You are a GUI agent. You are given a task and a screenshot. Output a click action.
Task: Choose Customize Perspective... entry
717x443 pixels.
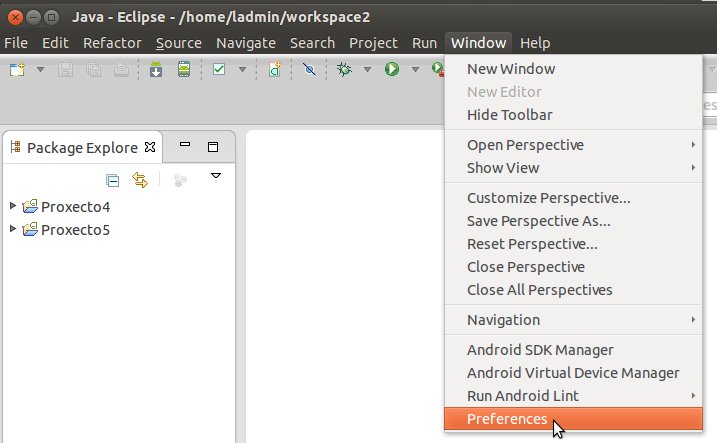(573, 198)
